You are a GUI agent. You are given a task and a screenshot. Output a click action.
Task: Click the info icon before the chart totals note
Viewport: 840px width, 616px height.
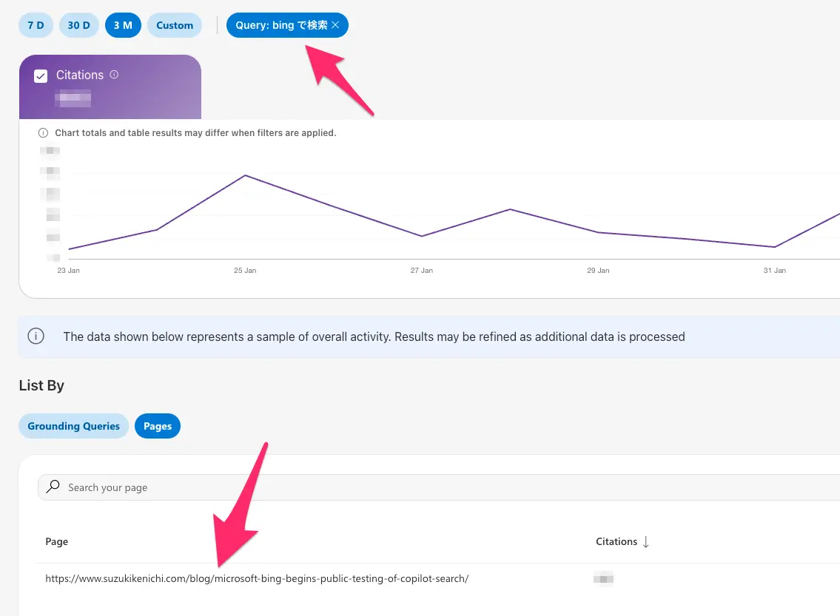tap(43, 133)
